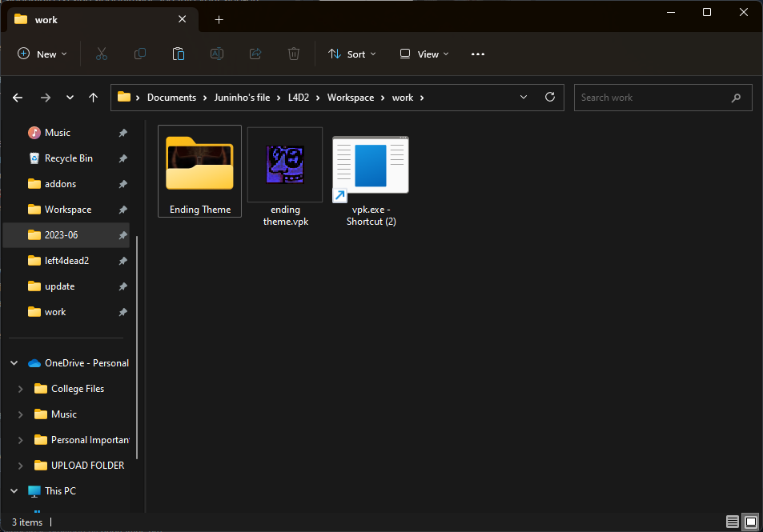Navigate to Workspace in breadcrumb
The height and width of the screenshot is (532, 763).
(351, 98)
